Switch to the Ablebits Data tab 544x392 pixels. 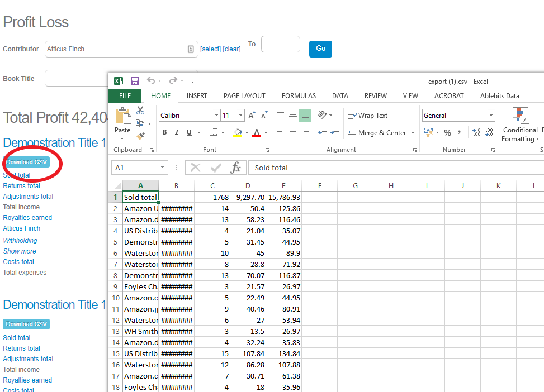point(500,95)
